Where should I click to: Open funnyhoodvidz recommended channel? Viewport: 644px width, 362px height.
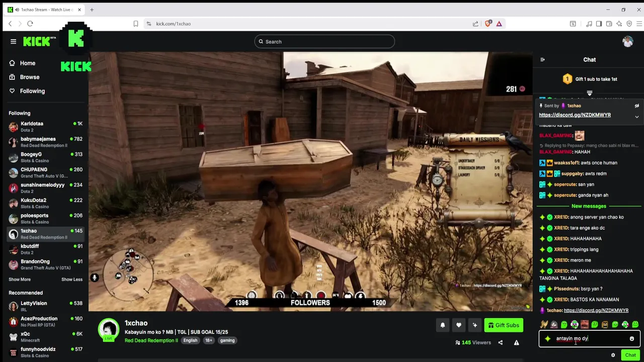pyautogui.click(x=45, y=352)
